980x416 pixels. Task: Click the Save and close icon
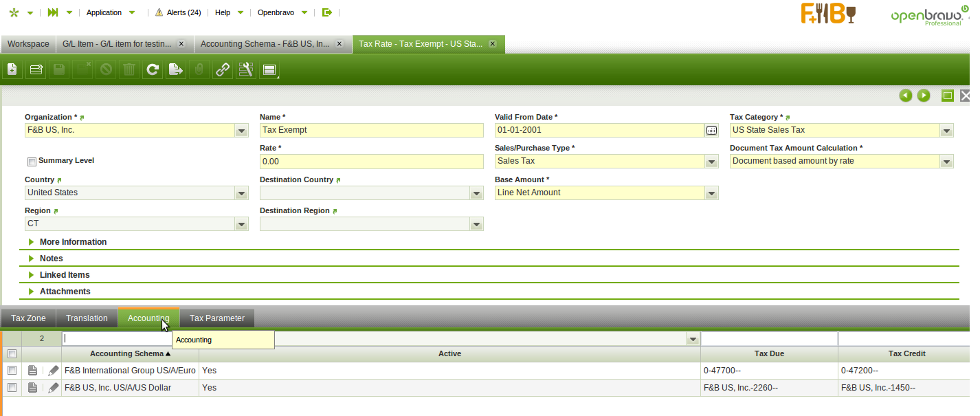82,69
